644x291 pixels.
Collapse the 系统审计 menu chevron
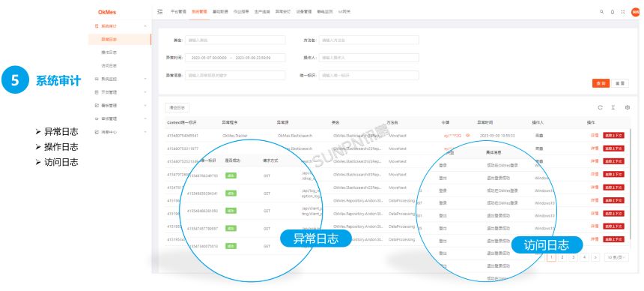pyautogui.click(x=145, y=26)
